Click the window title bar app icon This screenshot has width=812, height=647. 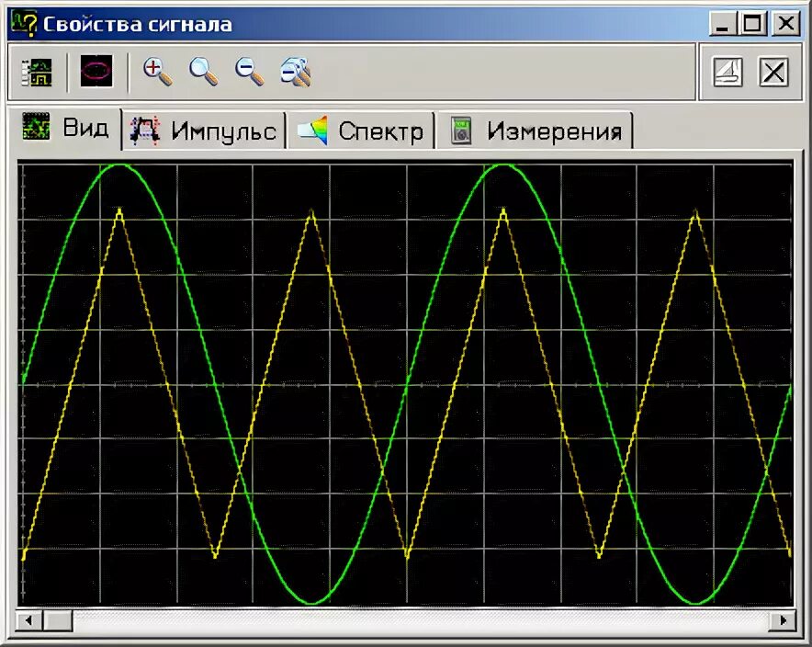(x=24, y=24)
